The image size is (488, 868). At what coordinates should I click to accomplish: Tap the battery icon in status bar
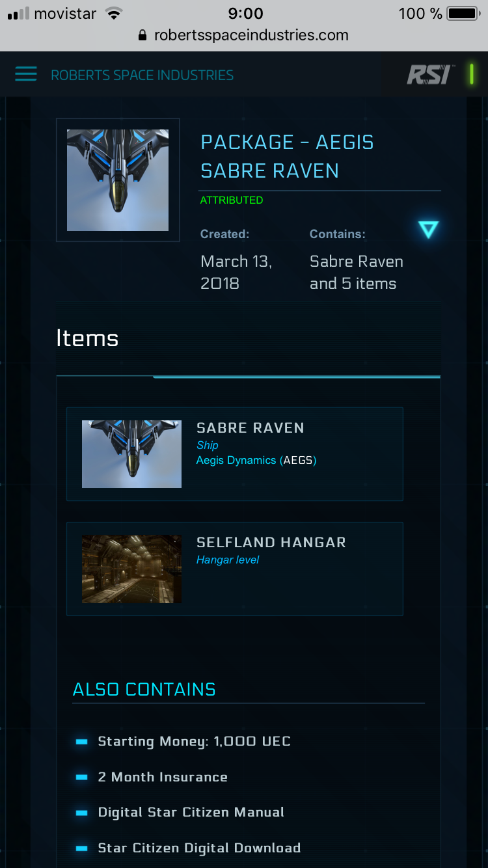pyautogui.click(x=463, y=13)
